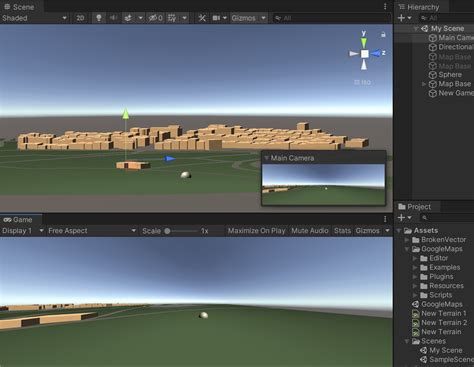
Task: Open the Free Aspect dropdown
Action: pyautogui.click(x=92, y=231)
